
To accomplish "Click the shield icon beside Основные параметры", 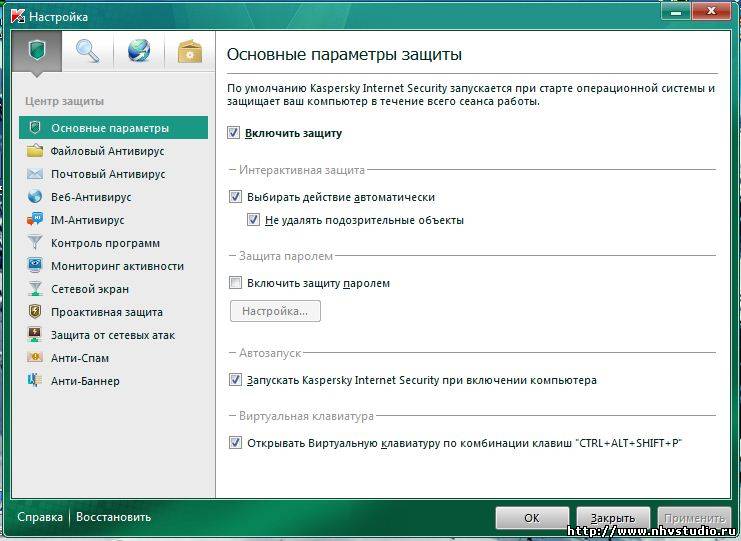I will point(34,128).
